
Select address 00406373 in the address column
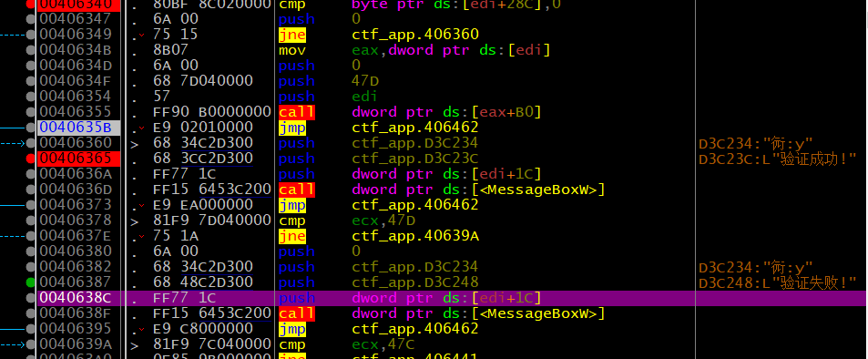76,205
